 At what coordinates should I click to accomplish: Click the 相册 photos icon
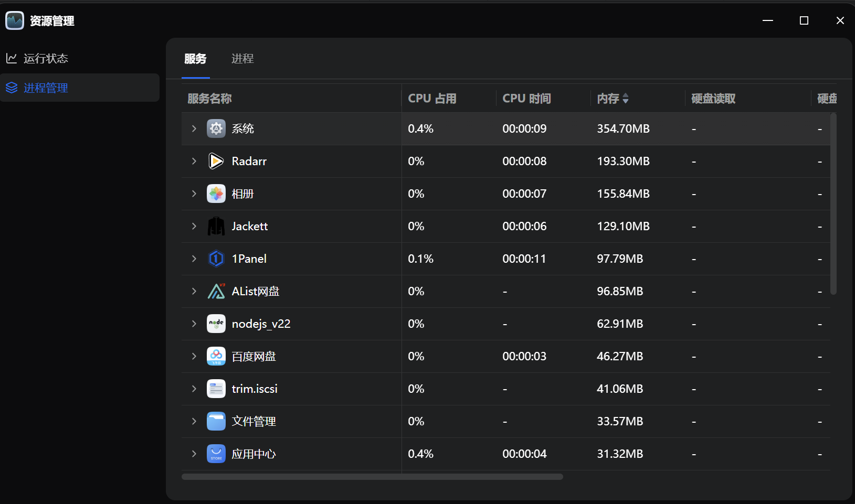[216, 194]
